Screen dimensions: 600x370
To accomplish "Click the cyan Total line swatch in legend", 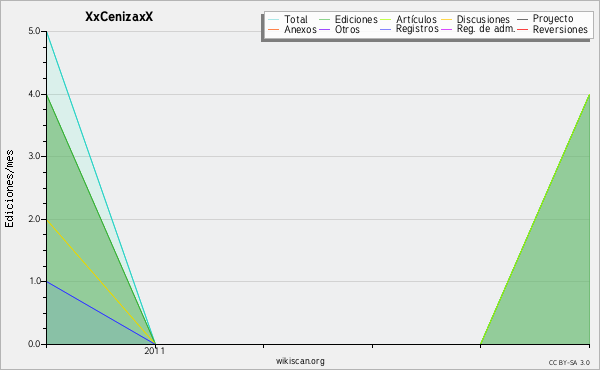I will click(x=274, y=20).
